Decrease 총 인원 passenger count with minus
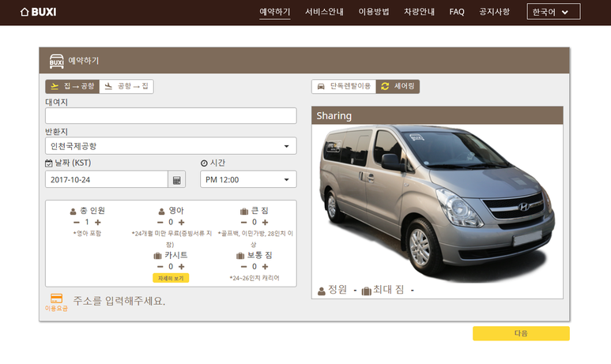Screen dimensions: 611x364 pyautogui.click(x=76, y=223)
